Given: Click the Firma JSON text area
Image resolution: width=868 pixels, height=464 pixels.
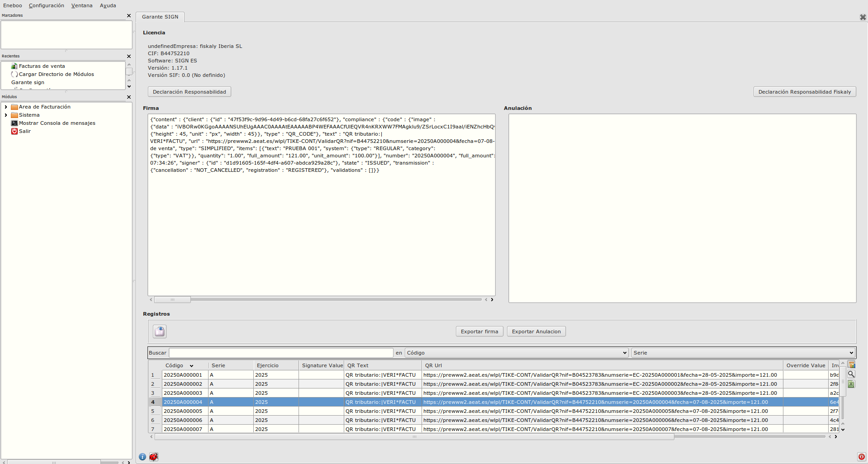Looking at the screenshot, I should point(322,205).
